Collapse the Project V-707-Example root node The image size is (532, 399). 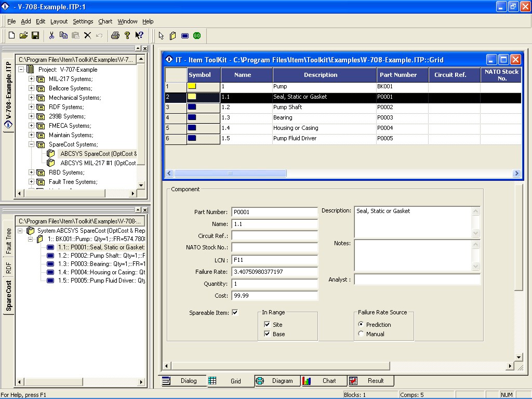(x=21, y=69)
